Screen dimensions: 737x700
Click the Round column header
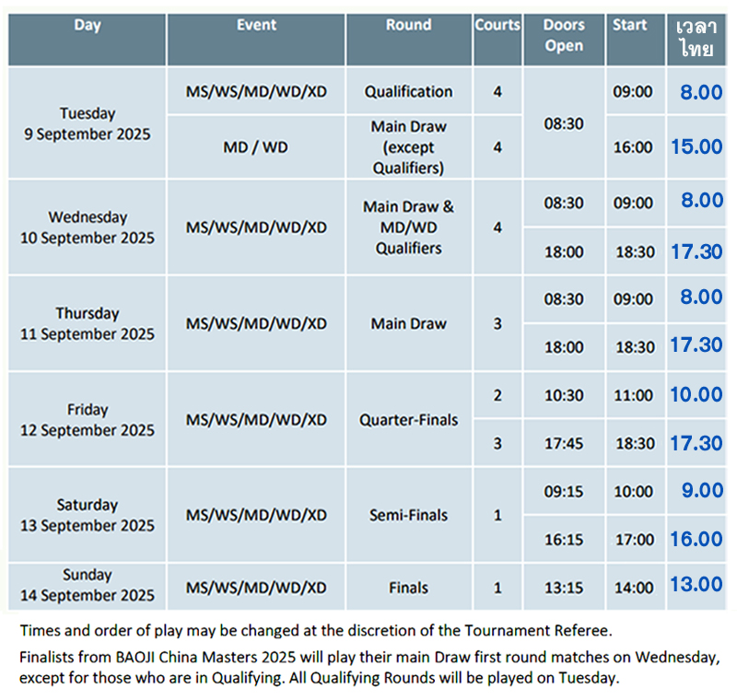coord(409,40)
